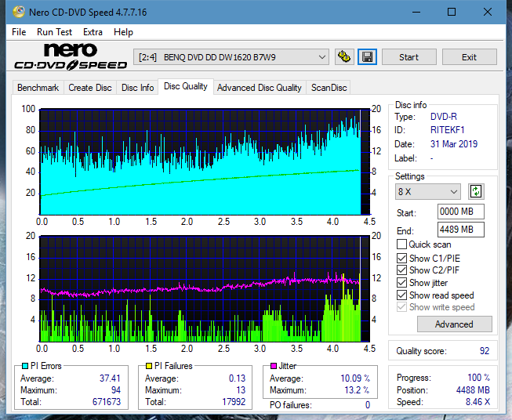This screenshot has width=512, height=420.
Task: Click the End MB input field
Action: 460,230
